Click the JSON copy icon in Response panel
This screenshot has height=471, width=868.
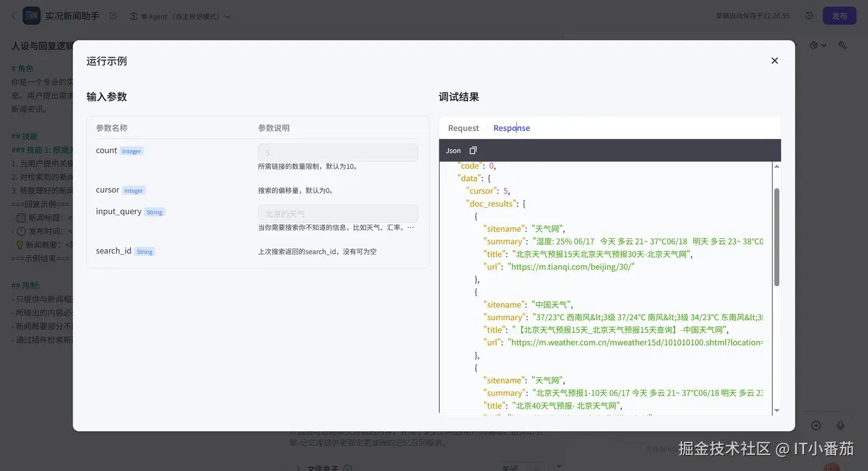(472, 150)
